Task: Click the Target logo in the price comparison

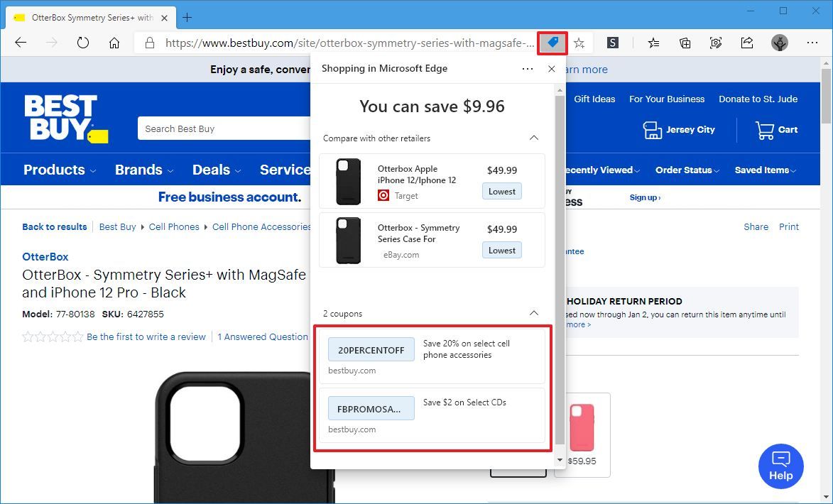Action: [383, 196]
